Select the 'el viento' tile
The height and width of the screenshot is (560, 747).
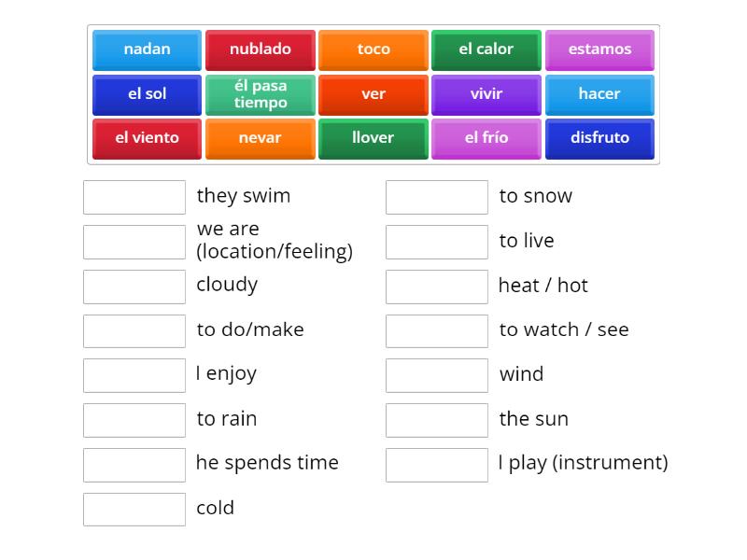[147, 138]
